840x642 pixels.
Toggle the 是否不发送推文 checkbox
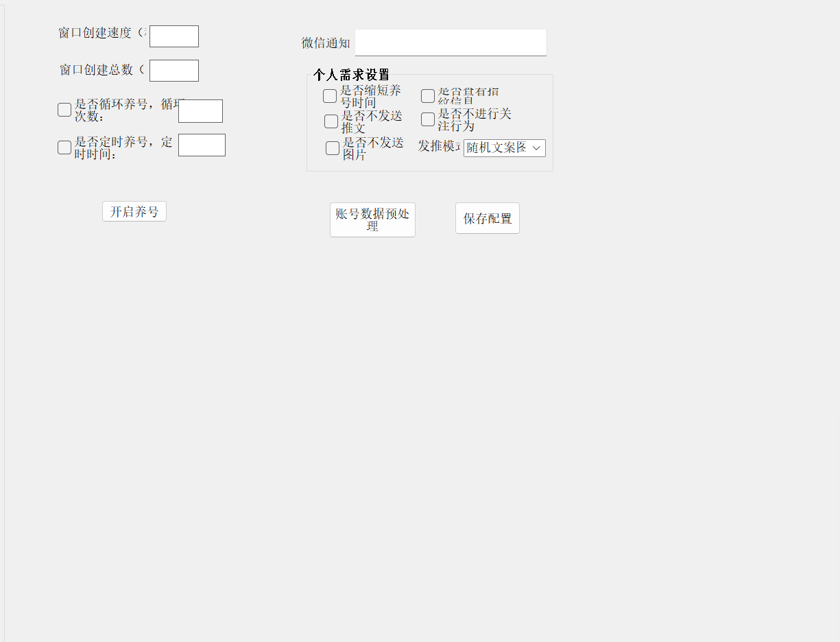(x=331, y=121)
